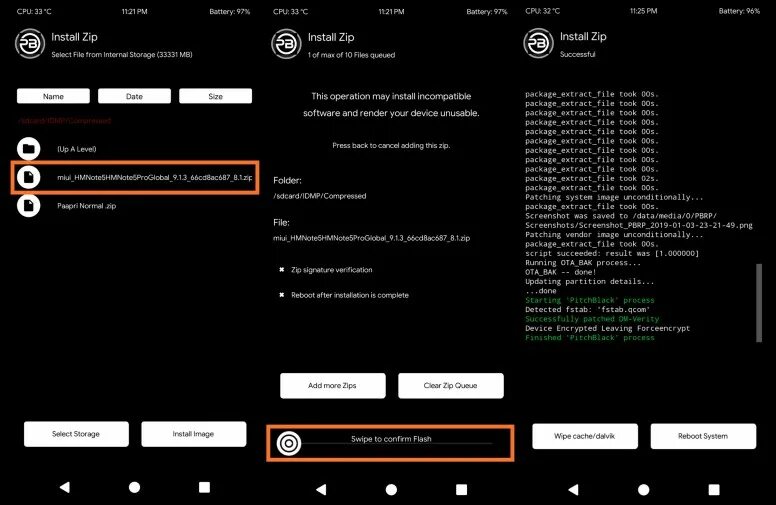This screenshot has height=505, width=776.
Task: Sort file list by Name
Action: click(53, 96)
